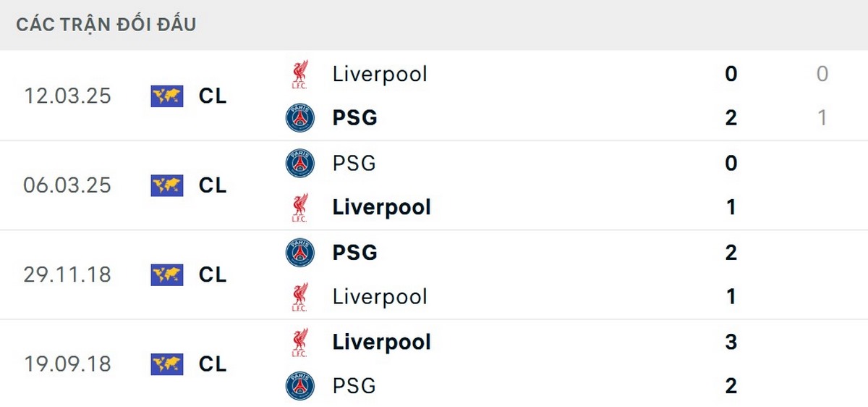Image resolution: width=868 pixels, height=407 pixels.
Task: Click Liverpool's score of 3 on 19.09.18
Action: coord(731,343)
